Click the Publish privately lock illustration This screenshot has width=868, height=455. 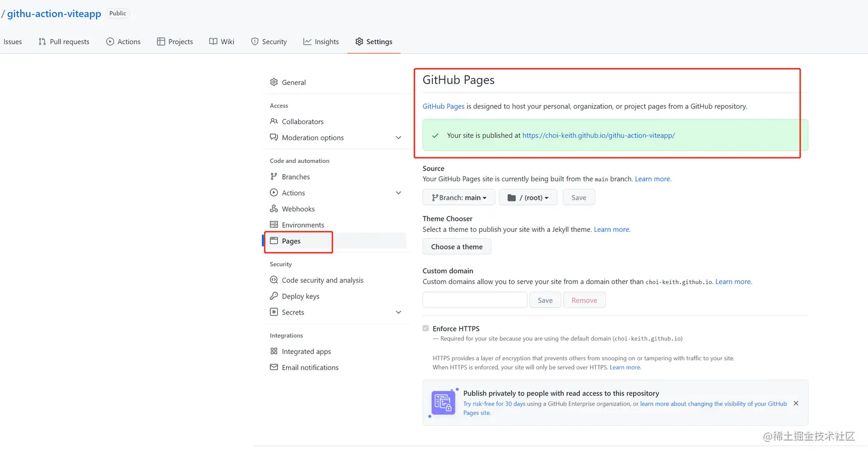(x=443, y=403)
